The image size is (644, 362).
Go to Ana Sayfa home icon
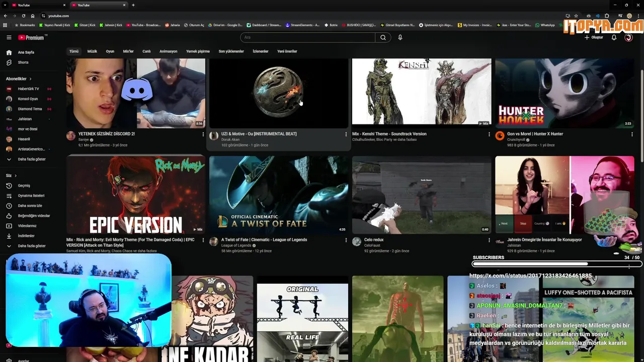(x=9, y=52)
